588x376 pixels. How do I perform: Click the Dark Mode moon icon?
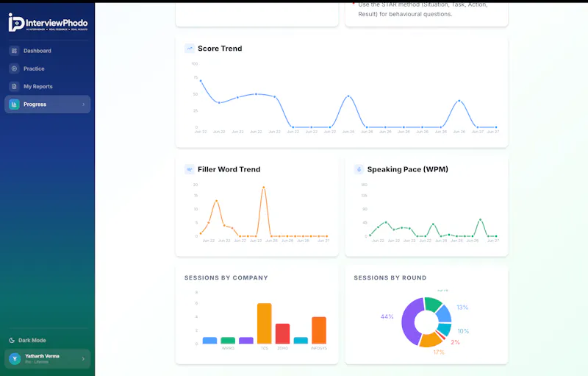[x=12, y=341]
